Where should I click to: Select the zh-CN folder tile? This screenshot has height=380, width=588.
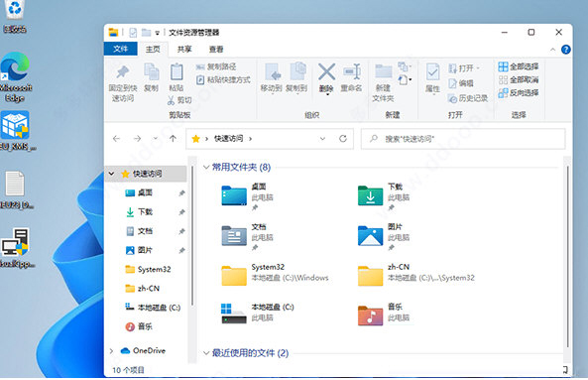pyautogui.click(x=416, y=275)
